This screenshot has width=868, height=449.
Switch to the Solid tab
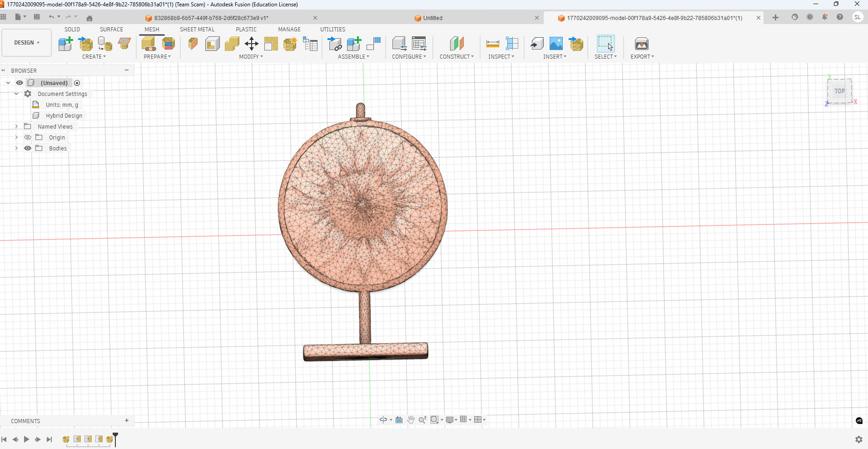(72, 29)
